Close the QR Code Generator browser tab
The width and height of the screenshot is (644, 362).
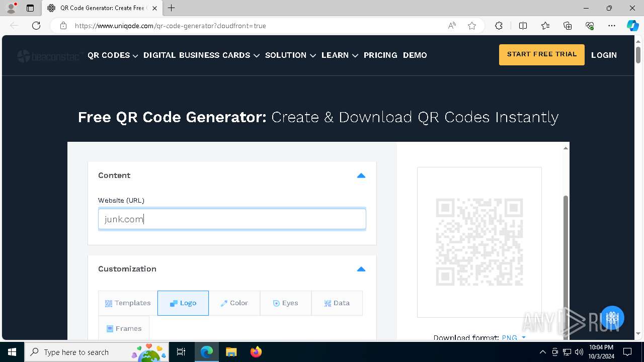click(x=154, y=8)
